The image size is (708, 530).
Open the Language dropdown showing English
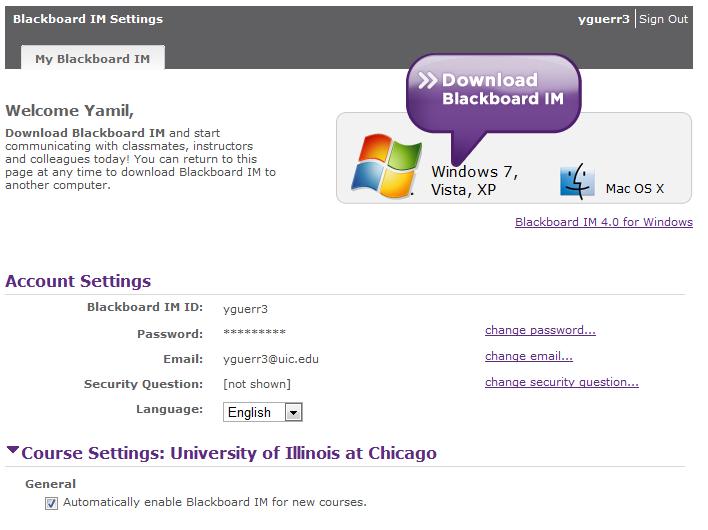263,412
